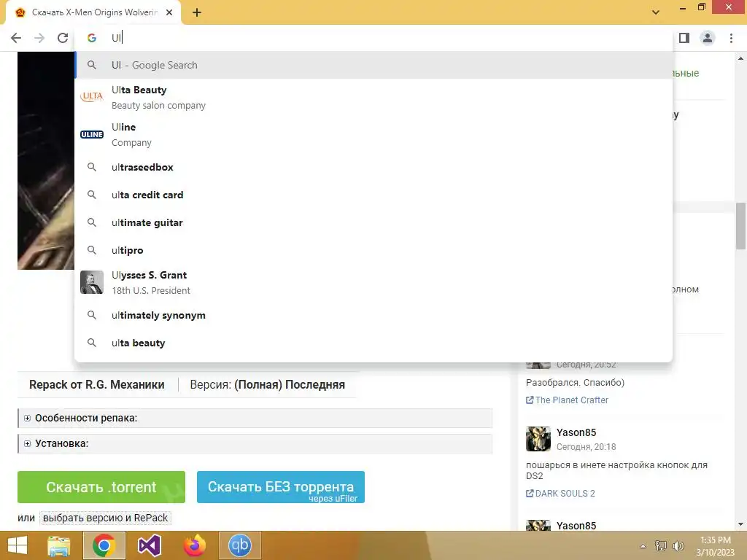Choose the Ulta Beauty suggestion
The image size is (747, 560).
point(373,97)
